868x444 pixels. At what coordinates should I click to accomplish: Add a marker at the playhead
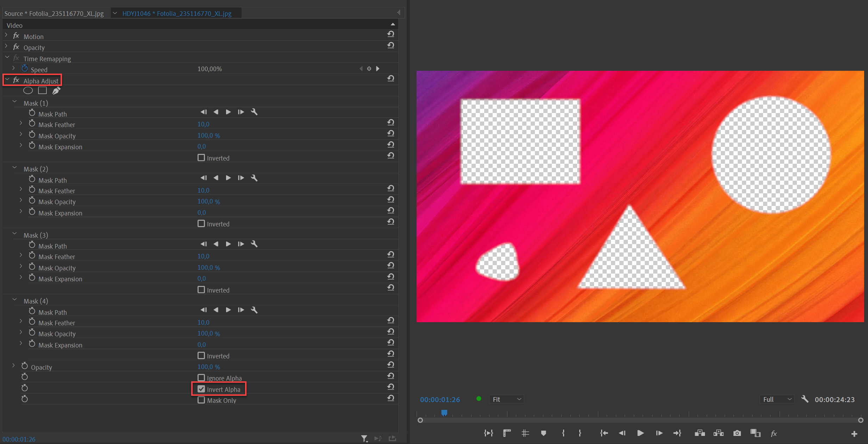pyautogui.click(x=543, y=433)
